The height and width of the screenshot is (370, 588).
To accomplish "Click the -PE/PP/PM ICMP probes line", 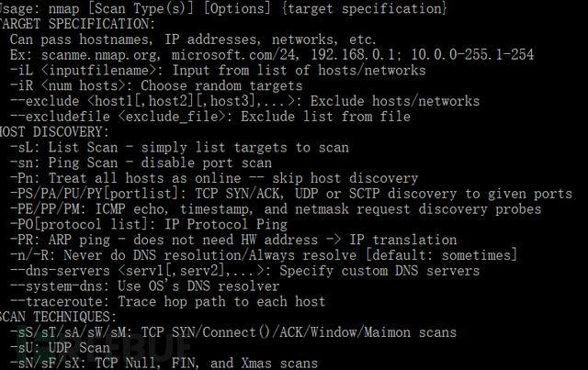I will [276, 208].
